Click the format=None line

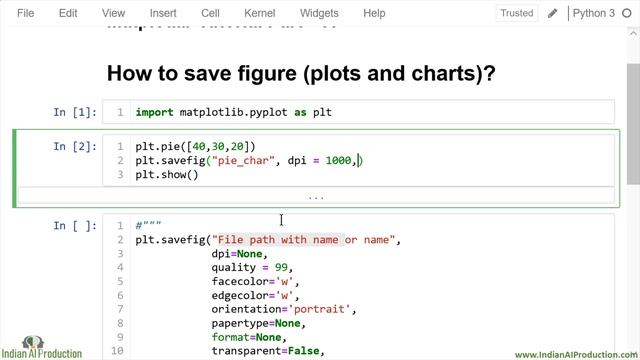249,337
